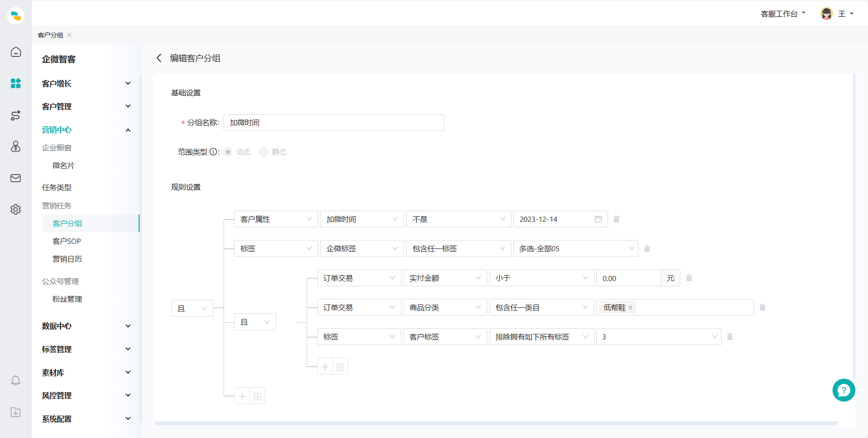Screen dimensions: 868x438
Task: Open the 包含任一标签 dropdown
Action: click(x=459, y=248)
